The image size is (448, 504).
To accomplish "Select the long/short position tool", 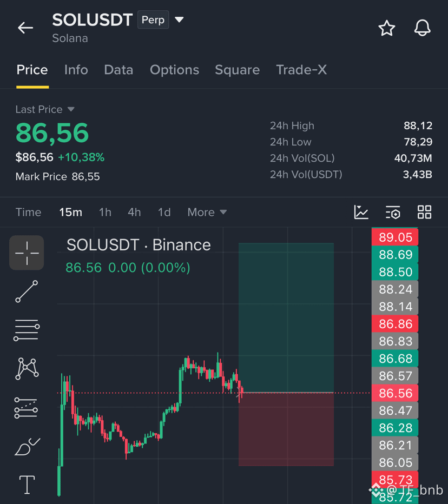I will tap(26, 408).
